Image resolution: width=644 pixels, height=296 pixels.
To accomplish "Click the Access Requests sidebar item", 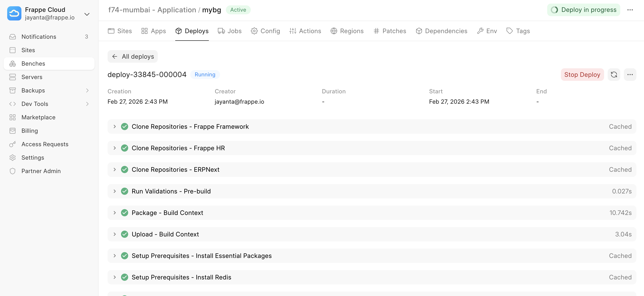I will point(45,144).
